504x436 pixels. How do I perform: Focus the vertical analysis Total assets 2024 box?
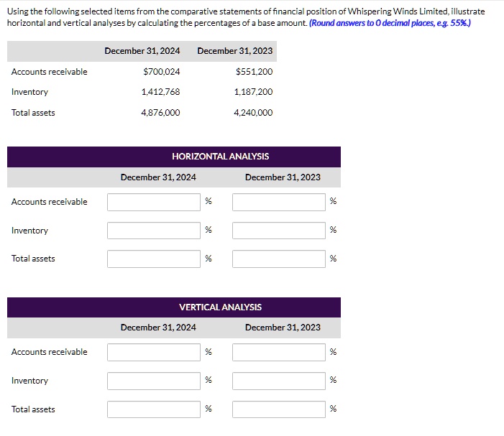click(x=154, y=409)
